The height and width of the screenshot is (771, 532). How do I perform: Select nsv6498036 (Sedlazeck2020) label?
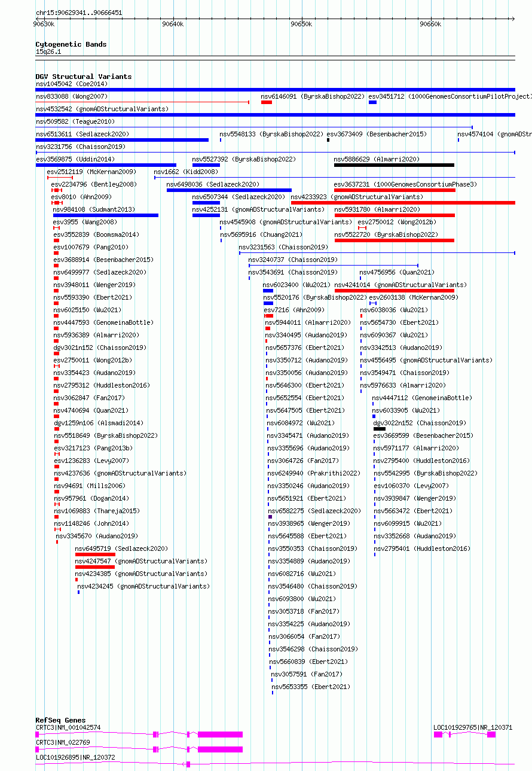tap(213, 184)
